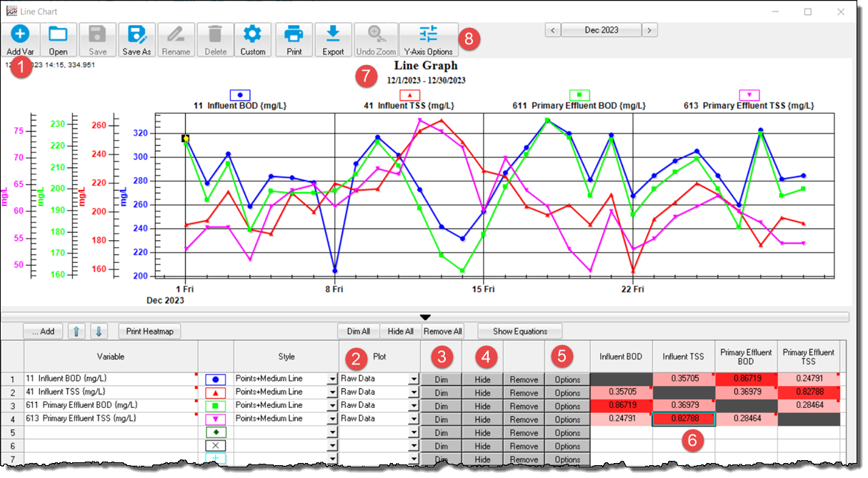Image resolution: width=868 pixels, height=478 pixels.
Task: Click Print Heatmap button
Action: pos(149,331)
